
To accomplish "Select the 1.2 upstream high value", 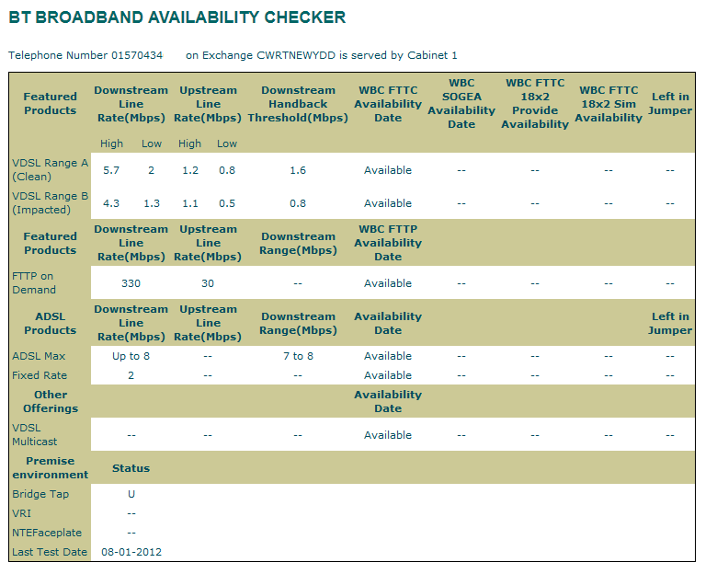I will [x=190, y=170].
